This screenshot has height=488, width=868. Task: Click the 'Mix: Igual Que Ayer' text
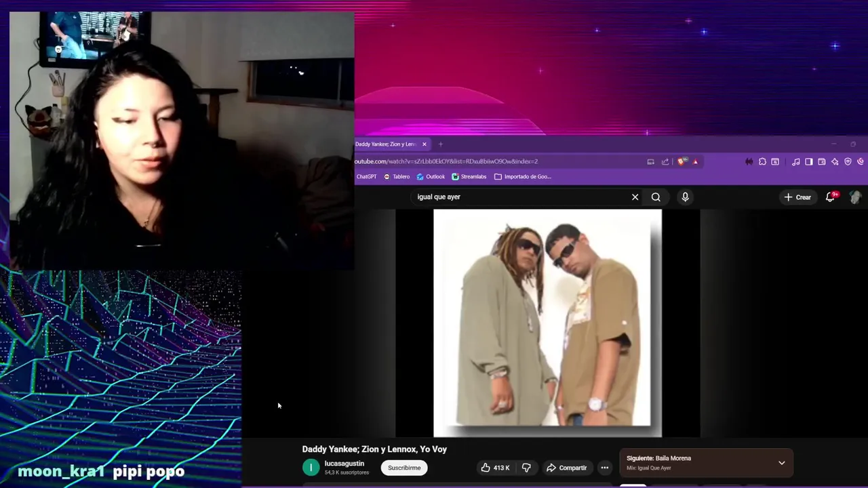[x=649, y=468]
